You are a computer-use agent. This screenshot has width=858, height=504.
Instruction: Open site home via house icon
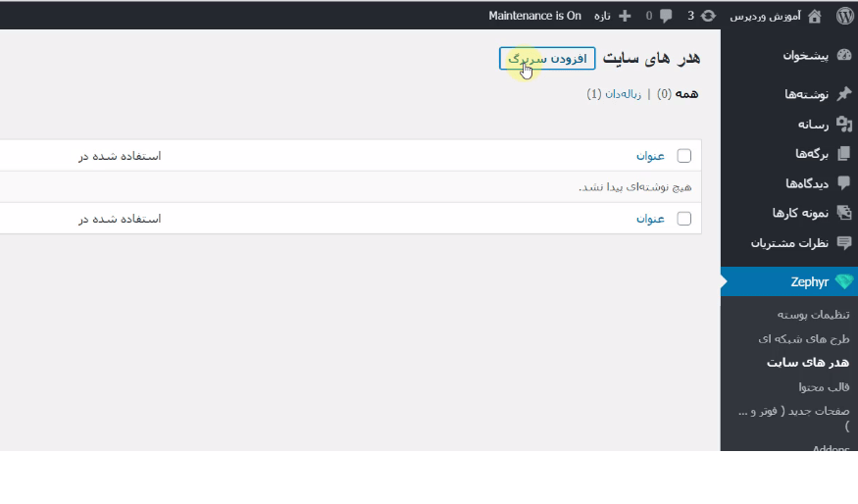coord(815,17)
